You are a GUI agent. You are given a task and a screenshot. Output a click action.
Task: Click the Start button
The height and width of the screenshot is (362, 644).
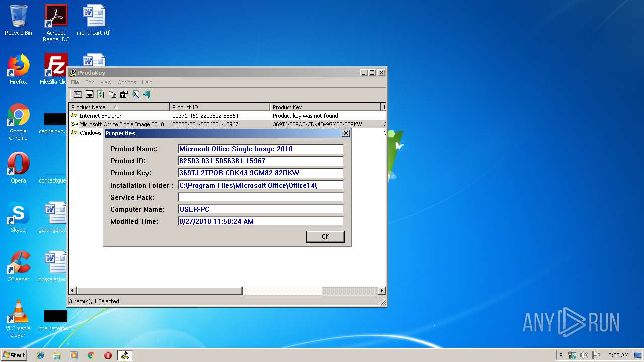[14, 355]
